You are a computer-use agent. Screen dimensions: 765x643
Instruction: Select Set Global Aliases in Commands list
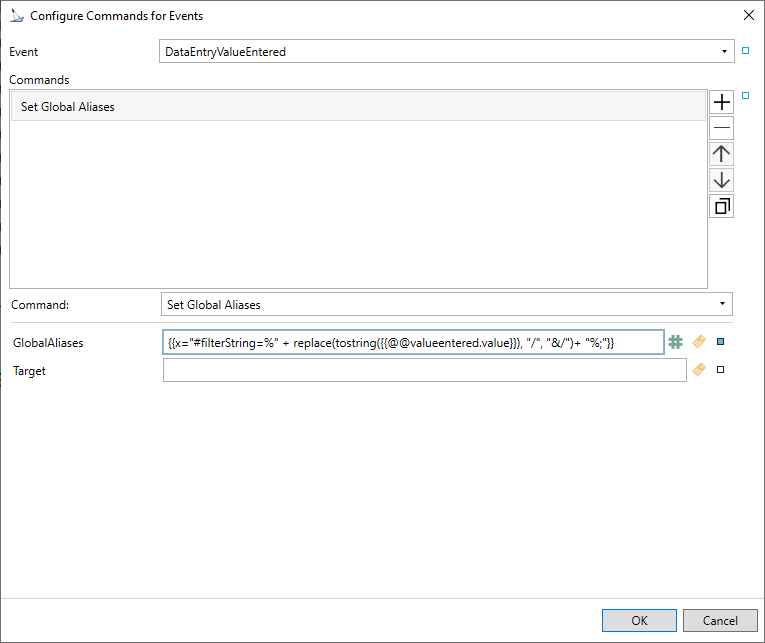click(x=358, y=107)
